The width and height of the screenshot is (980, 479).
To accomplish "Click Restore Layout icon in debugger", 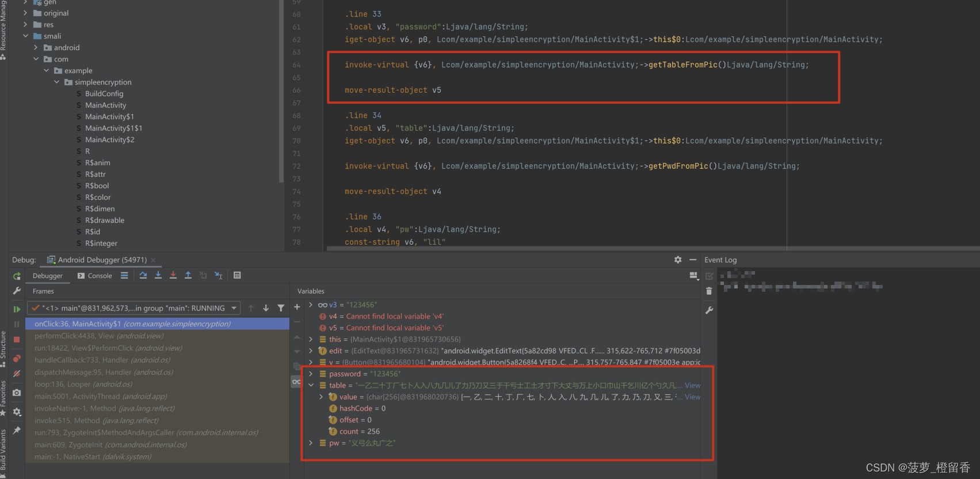I will tap(694, 276).
